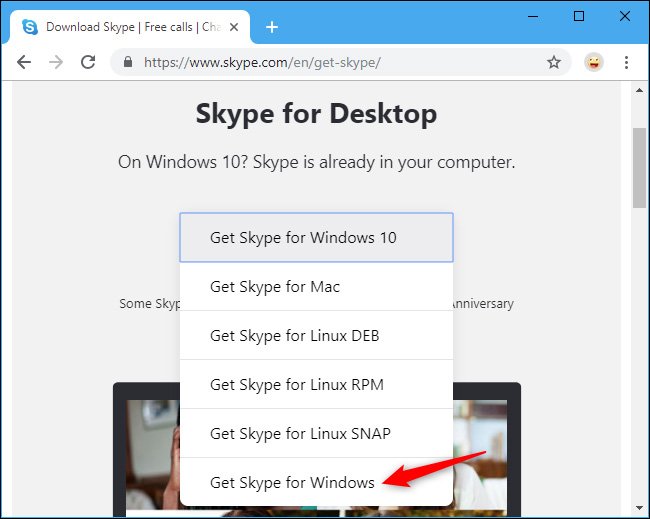Click the skype.com address bar
Image resolution: width=650 pixels, height=519 pixels.
coord(330,62)
